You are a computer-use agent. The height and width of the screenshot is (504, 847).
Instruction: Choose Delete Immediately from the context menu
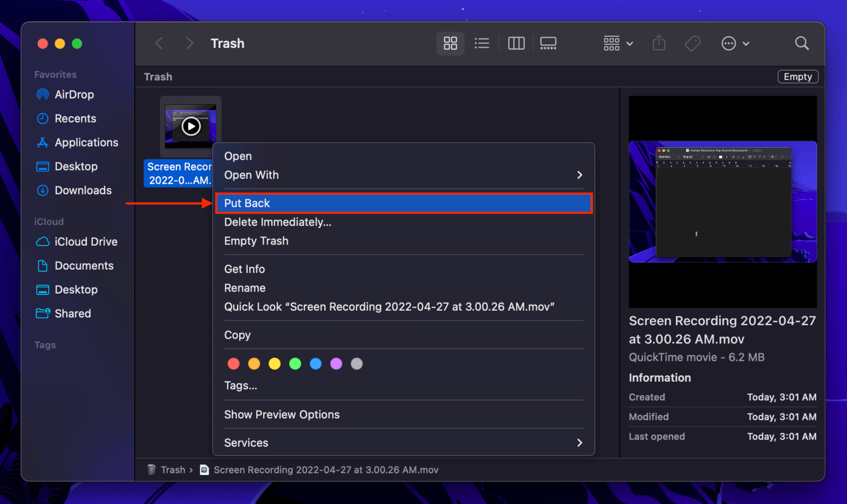point(404,222)
